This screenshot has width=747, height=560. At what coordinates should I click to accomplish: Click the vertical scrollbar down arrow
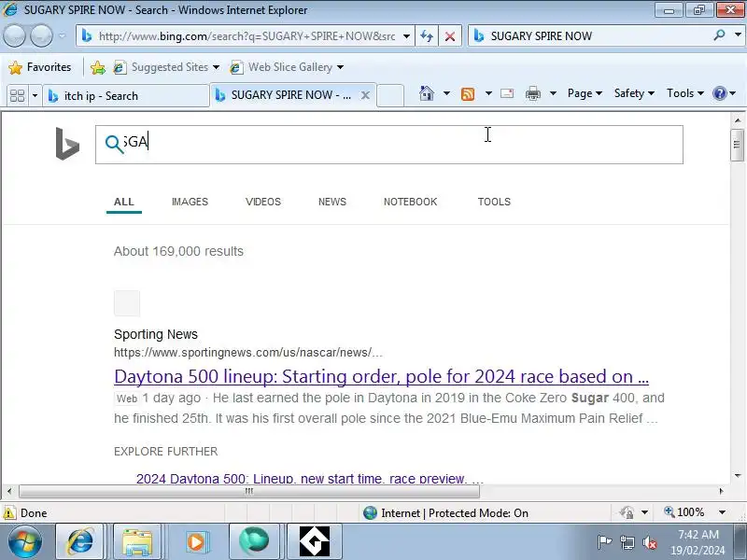(738, 476)
